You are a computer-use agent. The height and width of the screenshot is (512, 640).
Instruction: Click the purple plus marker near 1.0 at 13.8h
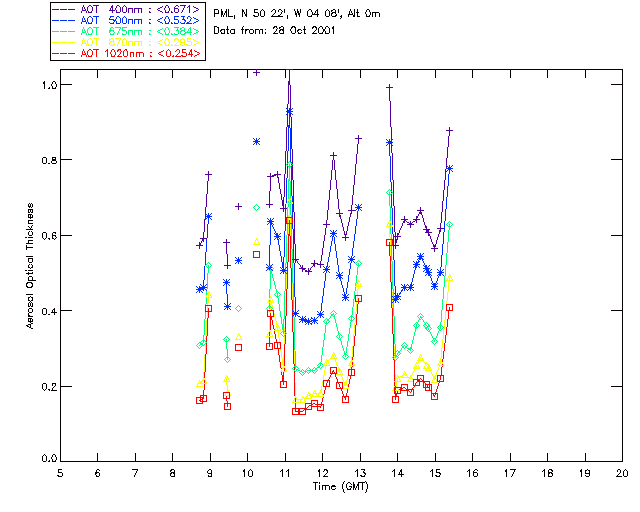click(389, 87)
